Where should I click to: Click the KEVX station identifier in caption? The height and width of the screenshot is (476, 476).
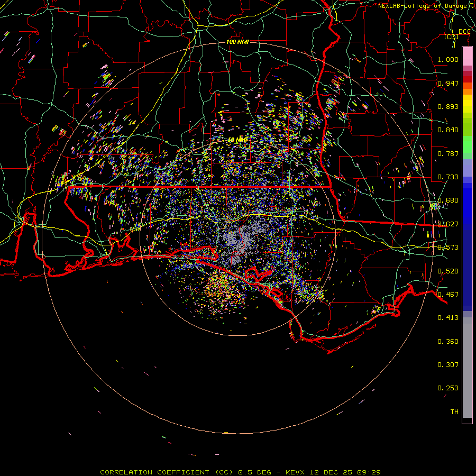pyautogui.click(x=295, y=472)
